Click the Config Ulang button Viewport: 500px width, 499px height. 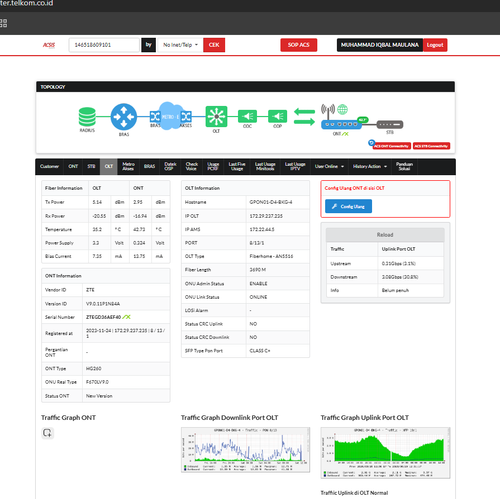348,206
